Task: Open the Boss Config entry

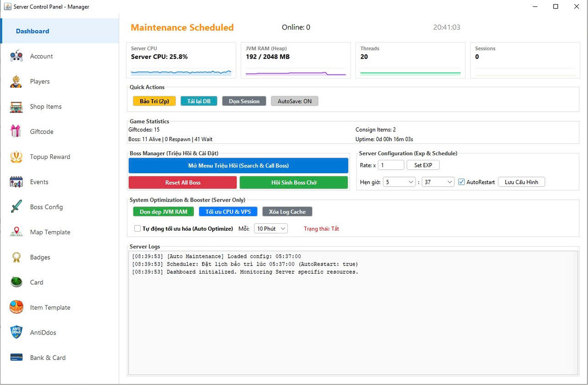Action: [x=60, y=207]
